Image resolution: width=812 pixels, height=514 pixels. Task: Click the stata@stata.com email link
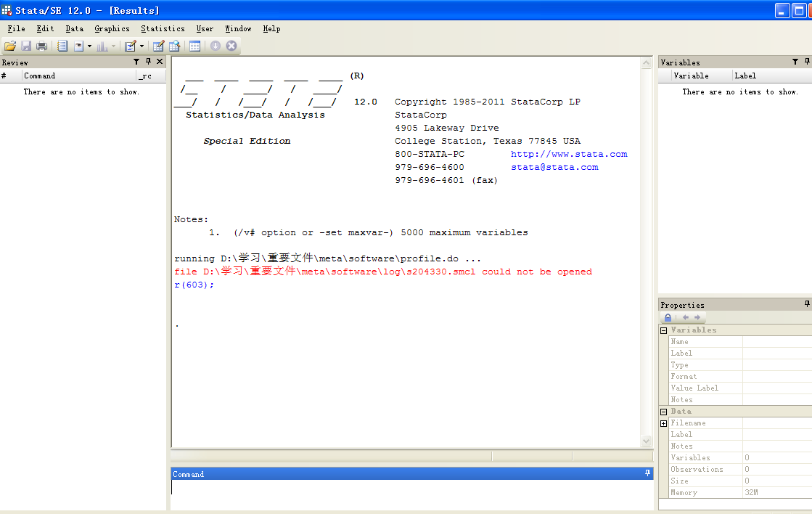pos(554,167)
